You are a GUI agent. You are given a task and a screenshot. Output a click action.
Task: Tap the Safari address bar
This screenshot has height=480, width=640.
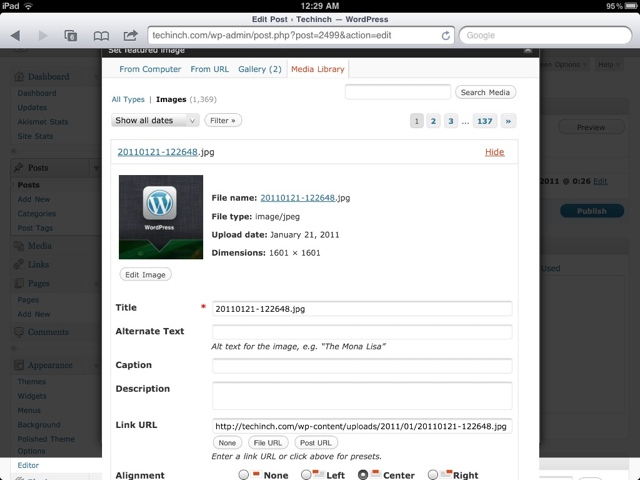295,36
